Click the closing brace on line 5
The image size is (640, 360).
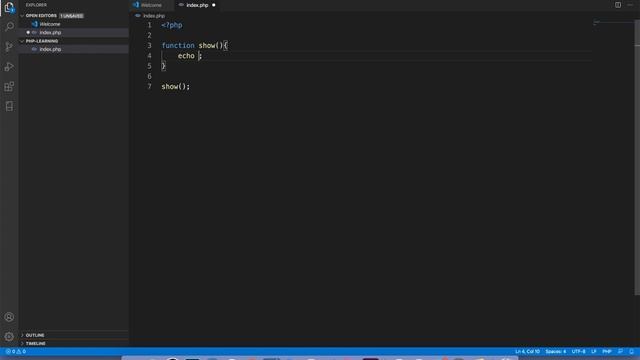[163, 66]
